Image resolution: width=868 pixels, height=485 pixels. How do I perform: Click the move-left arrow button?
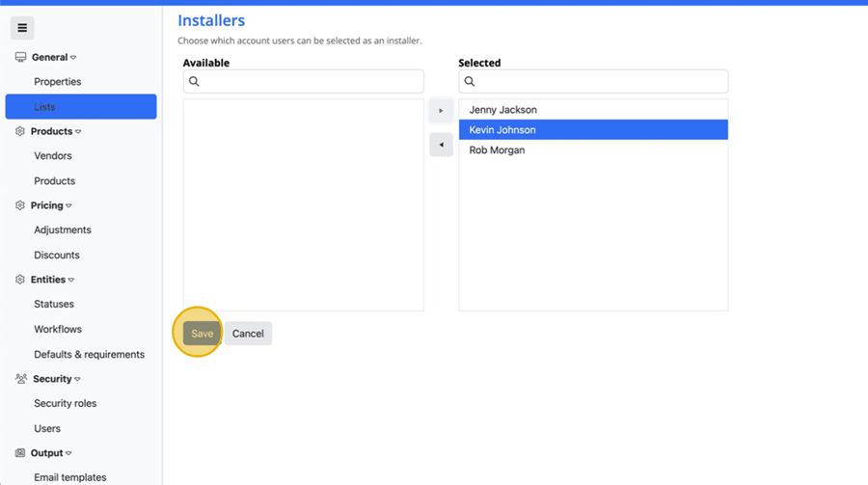441,146
